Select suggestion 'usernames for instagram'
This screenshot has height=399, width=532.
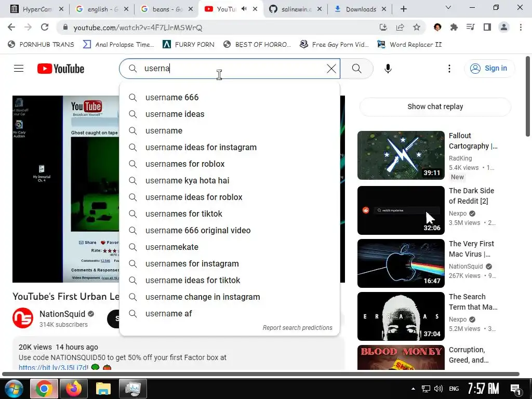point(229,263)
